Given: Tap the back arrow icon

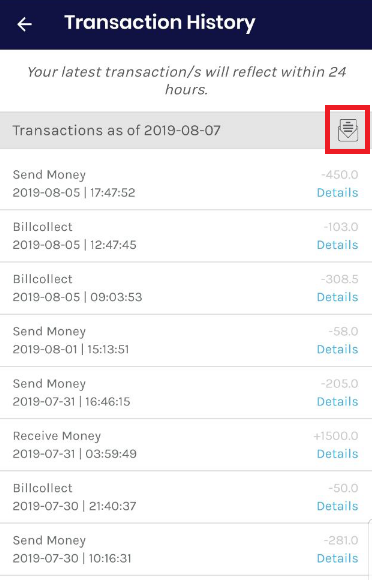Looking at the screenshot, I should [x=25, y=24].
